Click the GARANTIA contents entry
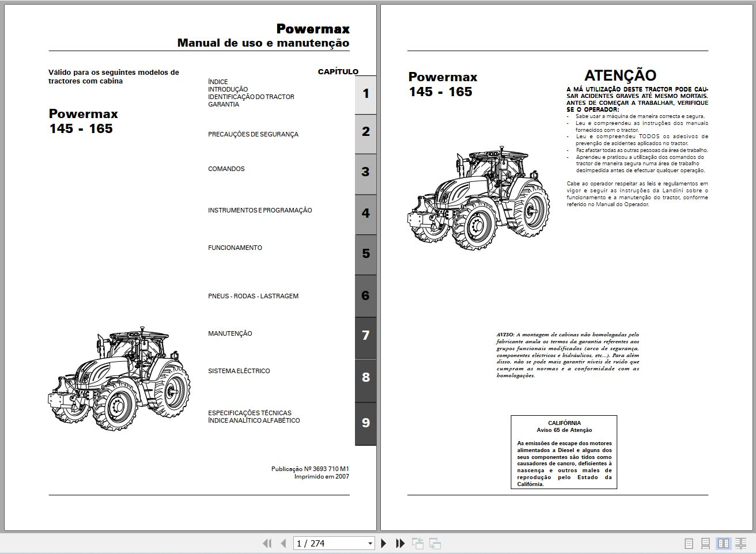 point(224,104)
